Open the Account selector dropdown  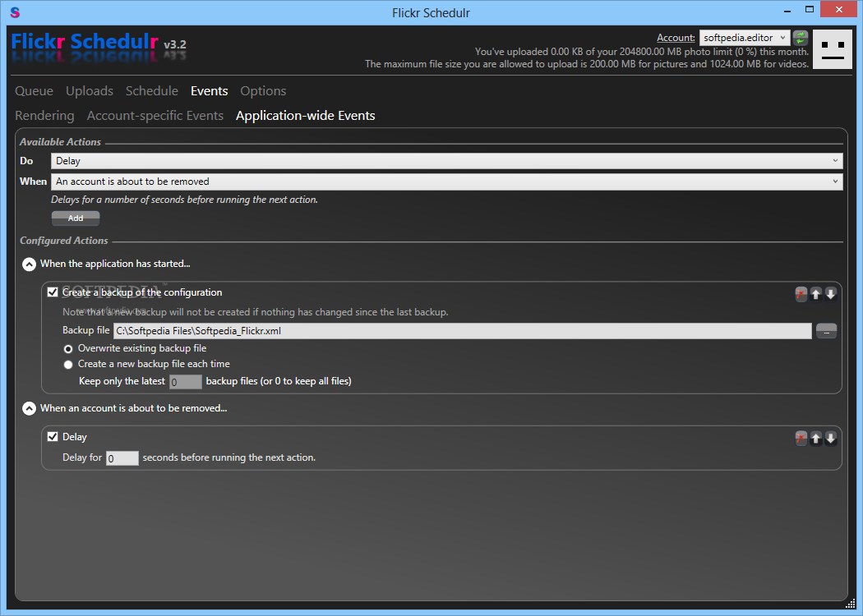(745, 38)
